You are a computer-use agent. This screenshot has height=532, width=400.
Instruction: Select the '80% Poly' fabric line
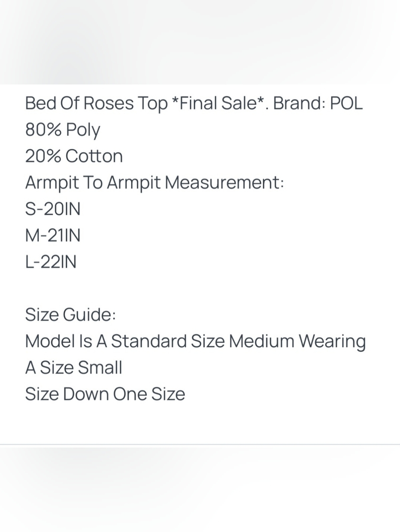pyautogui.click(x=63, y=130)
